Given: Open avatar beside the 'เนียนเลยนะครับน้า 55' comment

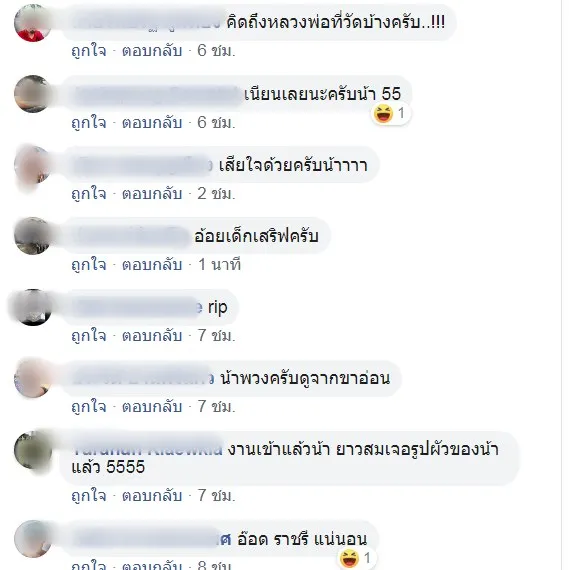Looking at the screenshot, I should click(32, 94).
